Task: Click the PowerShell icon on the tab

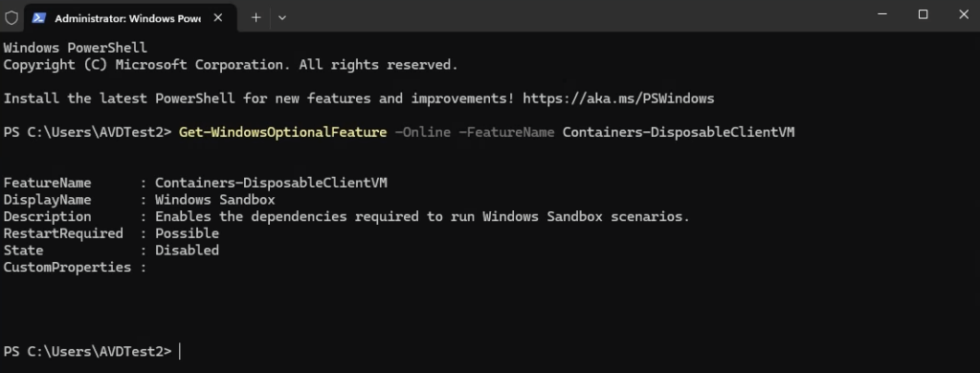Action: point(38,17)
